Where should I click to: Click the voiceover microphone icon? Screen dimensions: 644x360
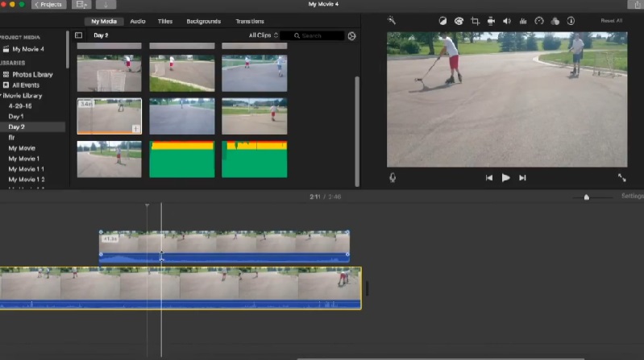[x=393, y=177]
